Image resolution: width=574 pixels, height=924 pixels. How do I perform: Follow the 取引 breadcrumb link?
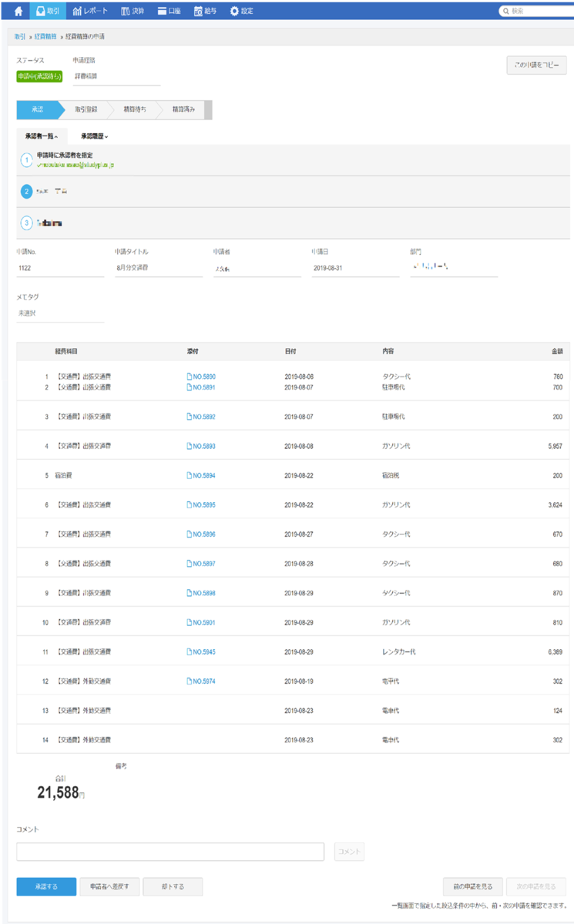19,36
